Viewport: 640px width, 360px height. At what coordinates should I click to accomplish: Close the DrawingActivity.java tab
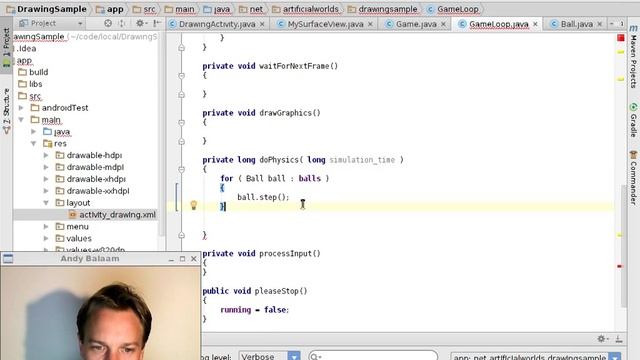[262, 24]
